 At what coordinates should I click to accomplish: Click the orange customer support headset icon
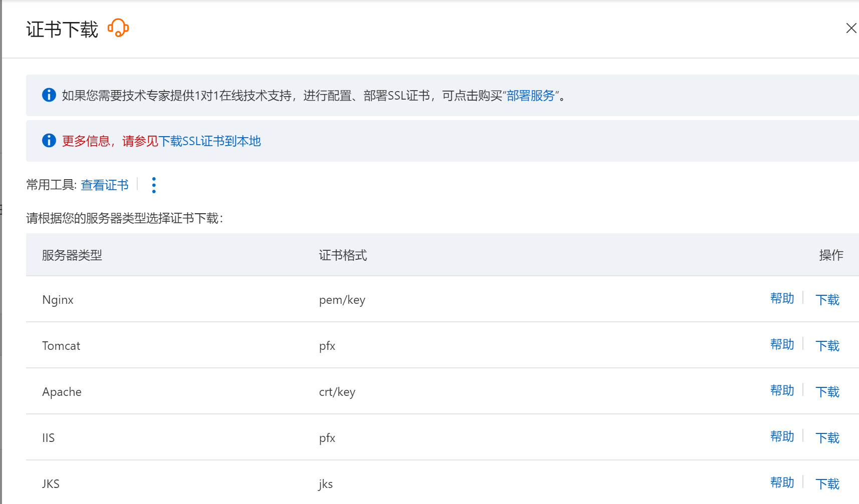coord(118,28)
